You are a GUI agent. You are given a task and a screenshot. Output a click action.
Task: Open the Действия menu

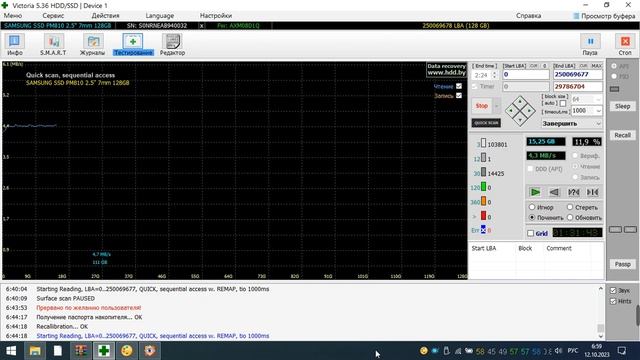[x=105, y=16]
